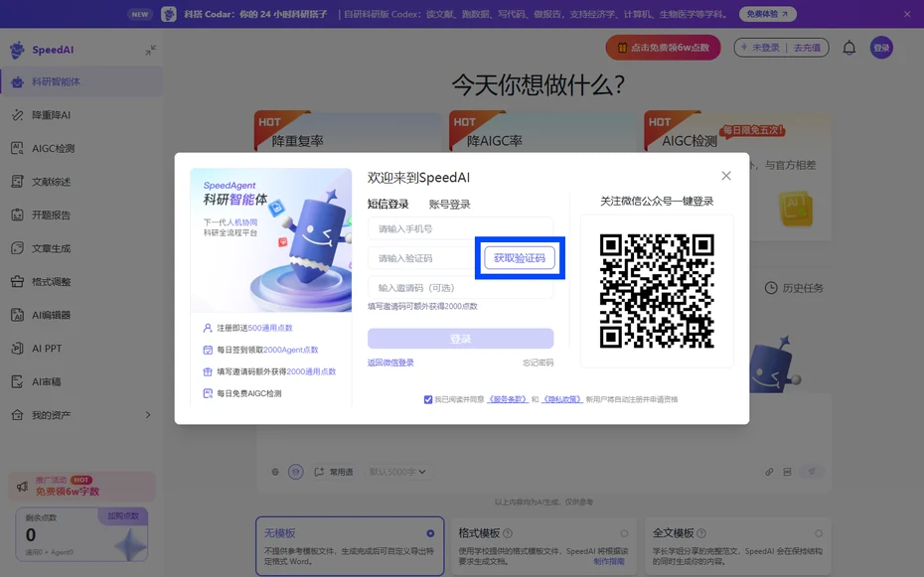Click the AI编辑器 sidebar icon
The width and height of the screenshot is (924, 577).
17,315
